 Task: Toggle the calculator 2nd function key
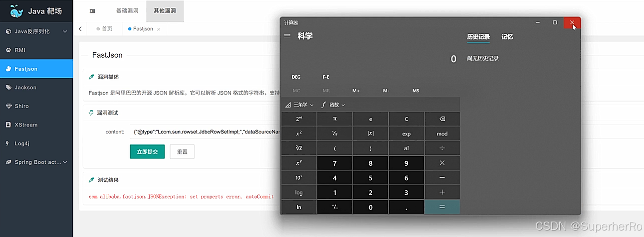pos(299,119)
